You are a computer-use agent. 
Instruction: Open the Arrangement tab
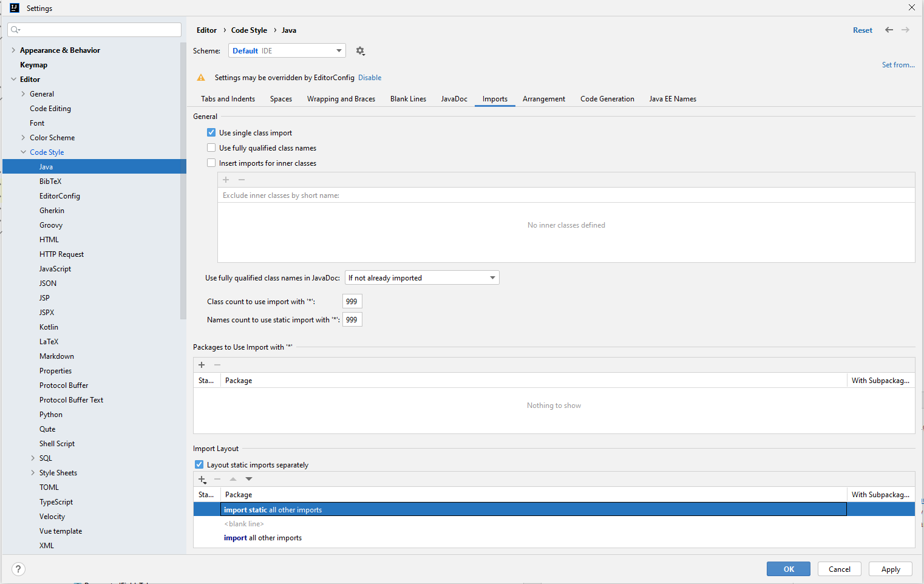point(543,98)
